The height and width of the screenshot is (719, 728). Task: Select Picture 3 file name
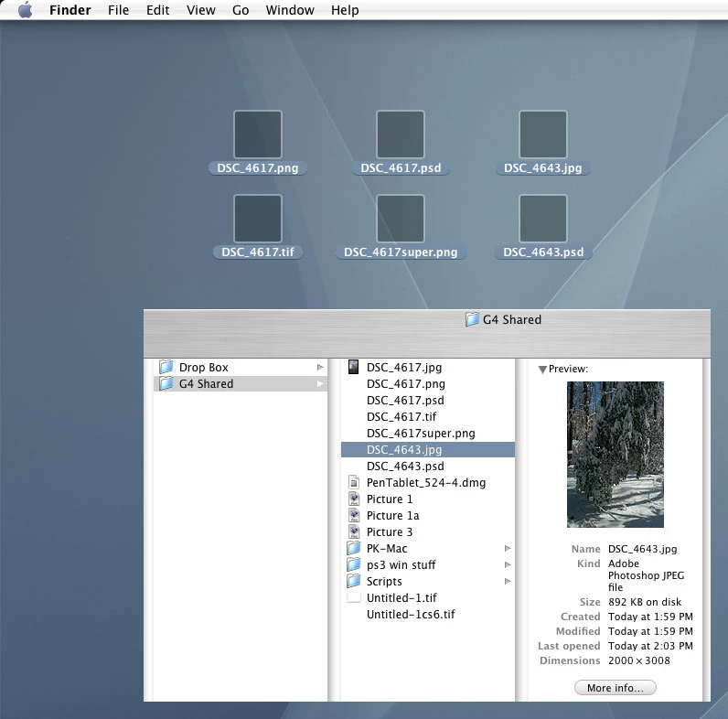coord(389,532)
